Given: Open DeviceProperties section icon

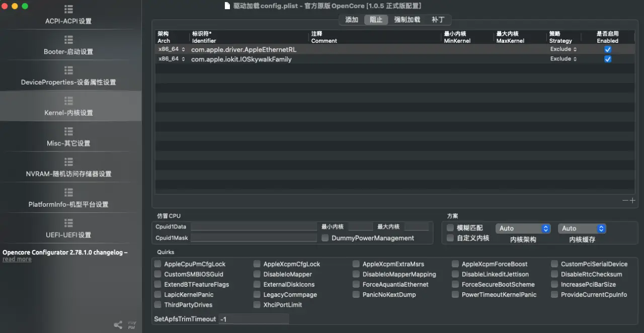Looking at the screenshot, I should tap(68, 70).
